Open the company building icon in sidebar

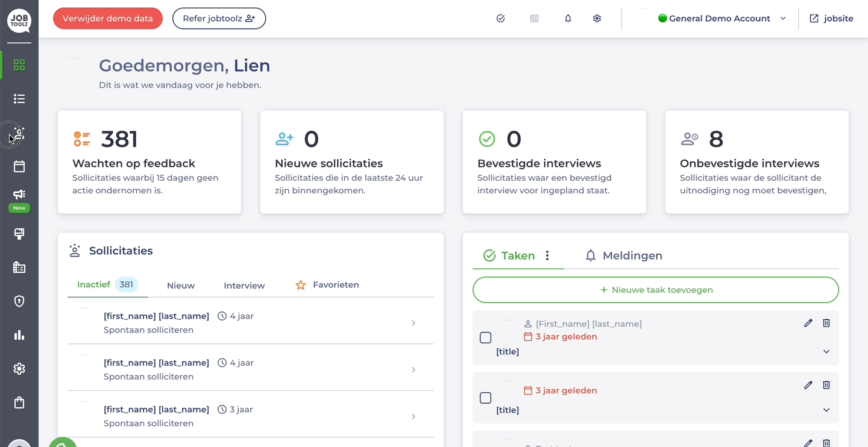[19, 267]
